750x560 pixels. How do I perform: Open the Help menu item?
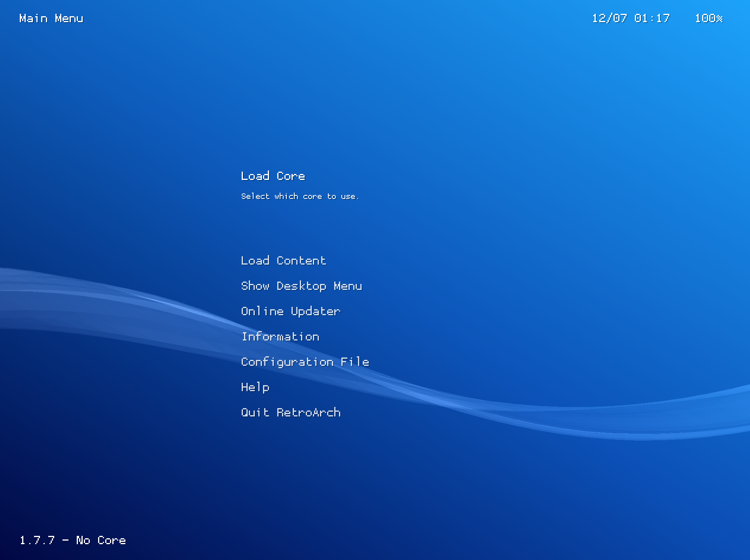tap(255, 387)
